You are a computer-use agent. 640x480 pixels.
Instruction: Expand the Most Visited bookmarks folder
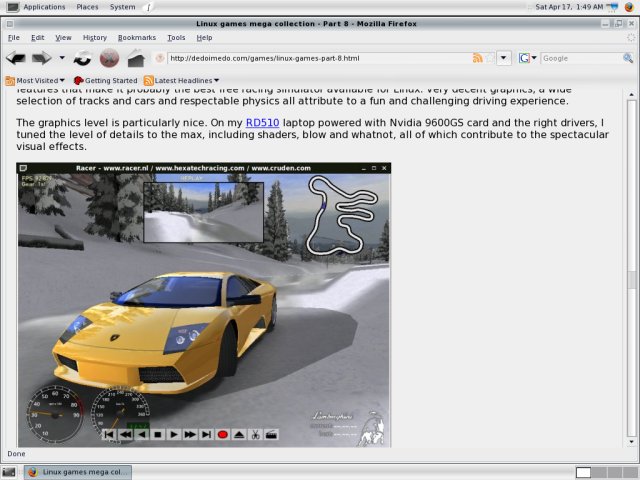pyautogui.click(x=36, y=80)
